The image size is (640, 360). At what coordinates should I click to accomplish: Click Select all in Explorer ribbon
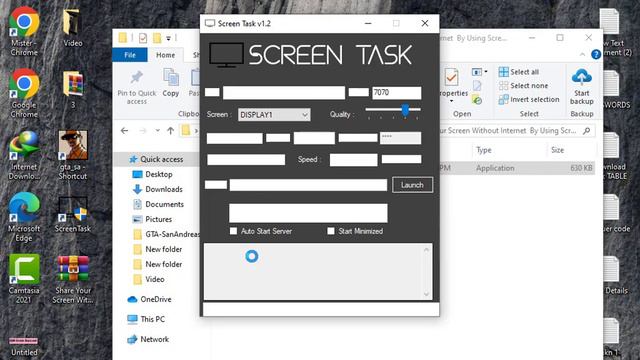point(519,72)
